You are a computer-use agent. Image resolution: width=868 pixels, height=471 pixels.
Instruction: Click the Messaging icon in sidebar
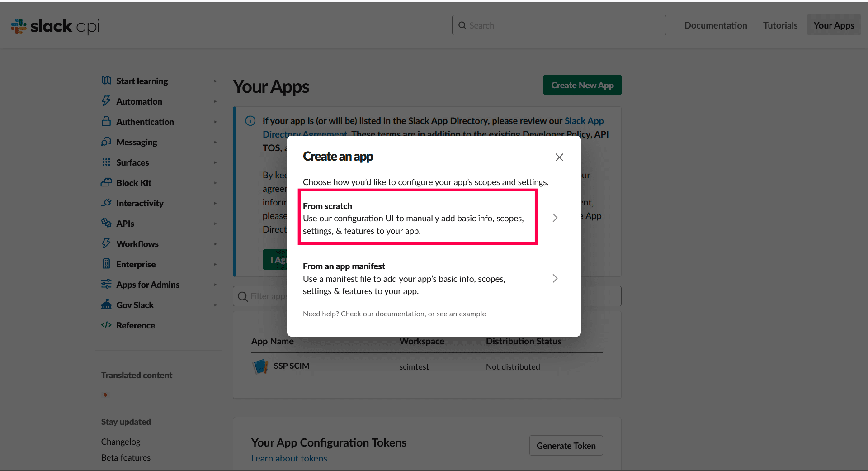106,142
